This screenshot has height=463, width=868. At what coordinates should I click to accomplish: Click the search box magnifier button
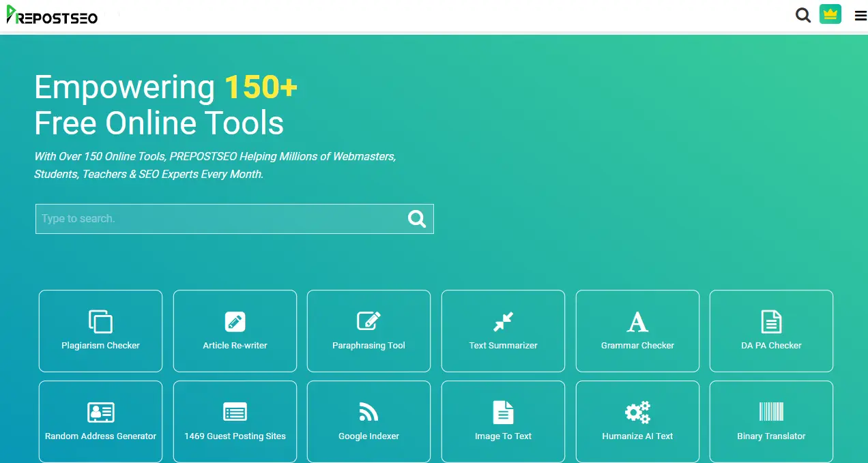click(417, 219)
